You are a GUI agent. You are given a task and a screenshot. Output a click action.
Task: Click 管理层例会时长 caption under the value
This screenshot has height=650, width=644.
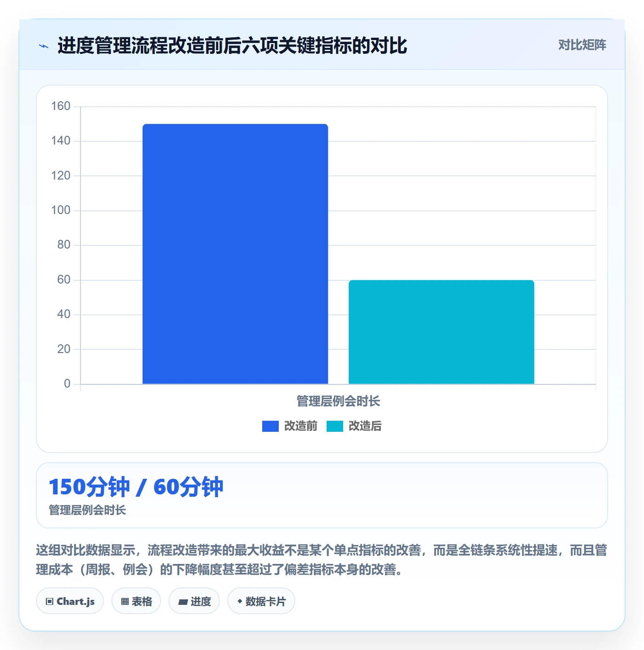(87, 510)
